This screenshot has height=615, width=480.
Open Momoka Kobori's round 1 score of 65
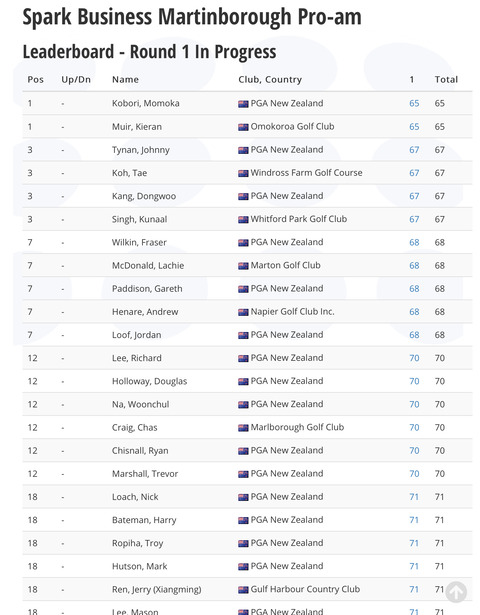[414, 103]
